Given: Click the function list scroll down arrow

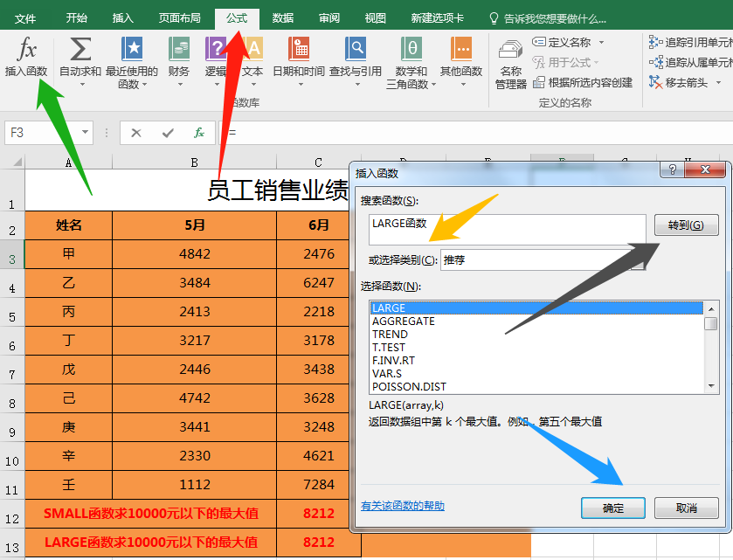Looking at the screenshot, I should [711, 386].
